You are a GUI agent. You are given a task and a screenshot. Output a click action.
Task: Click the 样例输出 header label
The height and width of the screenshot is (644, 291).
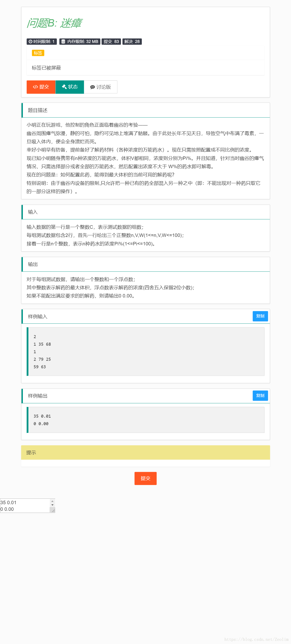[37, 396]
